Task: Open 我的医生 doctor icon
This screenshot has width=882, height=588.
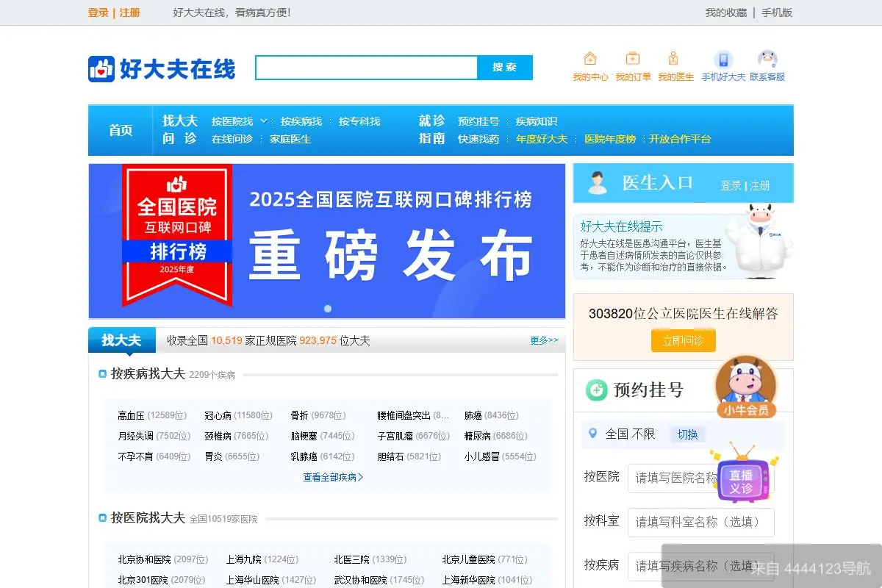Action: point(675,58)
